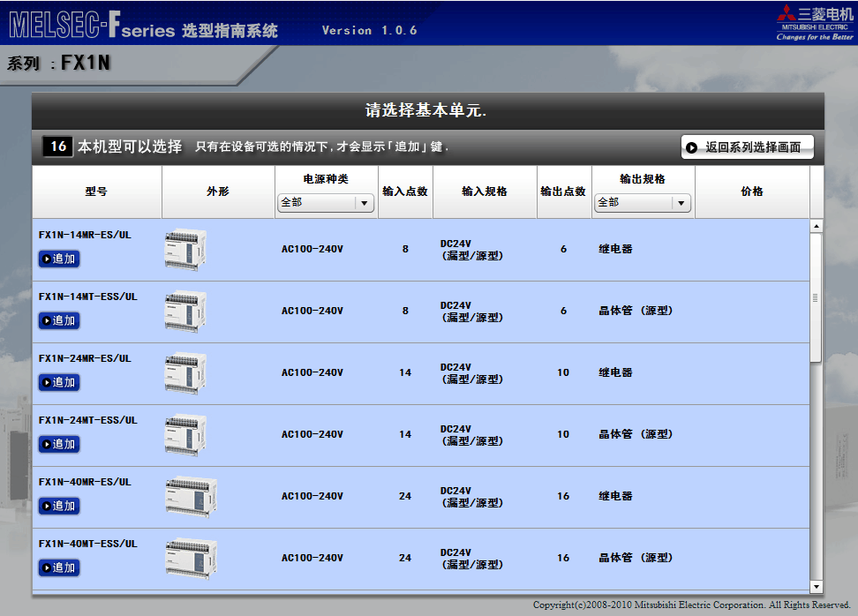Open the power supply type filter dropdown

click(326, 203)
